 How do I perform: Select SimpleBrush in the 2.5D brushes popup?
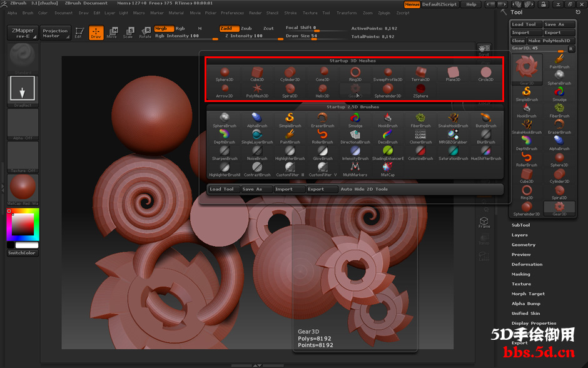(290, 120)
